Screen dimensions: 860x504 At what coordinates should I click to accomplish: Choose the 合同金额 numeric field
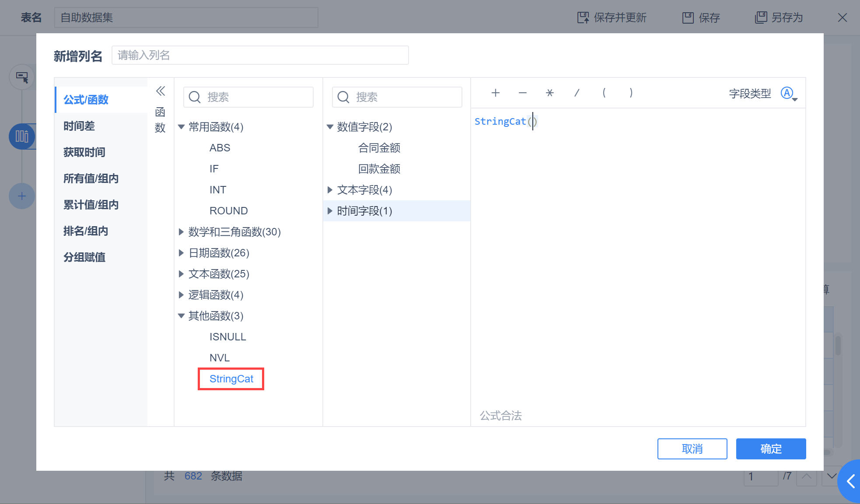[379, 148]
